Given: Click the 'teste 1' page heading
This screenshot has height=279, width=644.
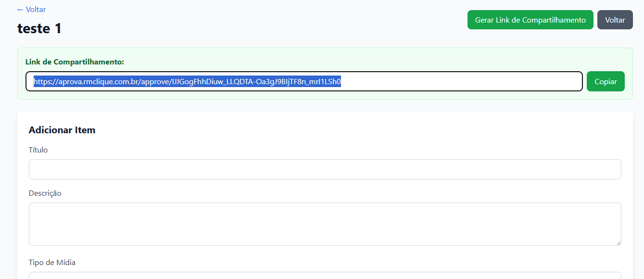Looking at the screenshot, I should click(39, 28).
